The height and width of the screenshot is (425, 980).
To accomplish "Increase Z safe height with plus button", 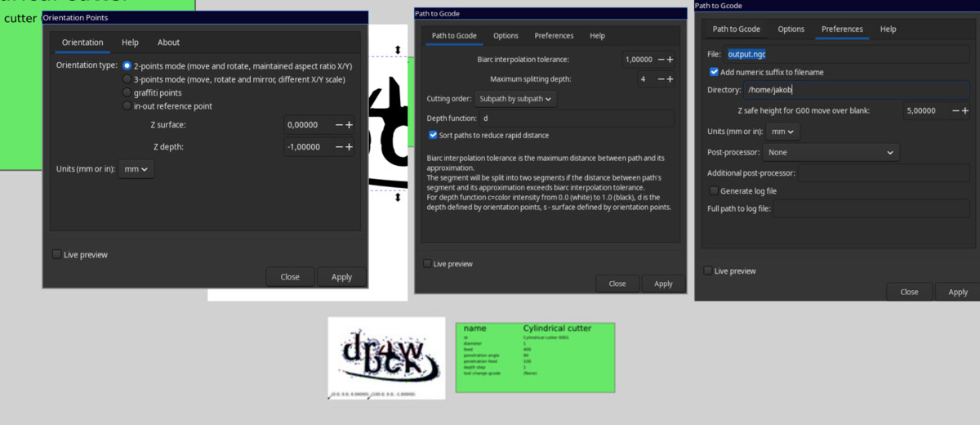I will point(964,110).
